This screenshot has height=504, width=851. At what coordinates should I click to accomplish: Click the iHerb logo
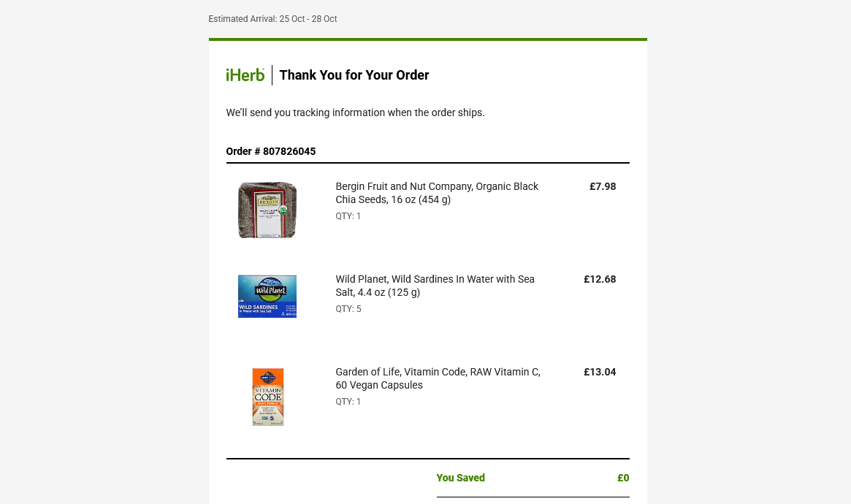coord(245,75)
